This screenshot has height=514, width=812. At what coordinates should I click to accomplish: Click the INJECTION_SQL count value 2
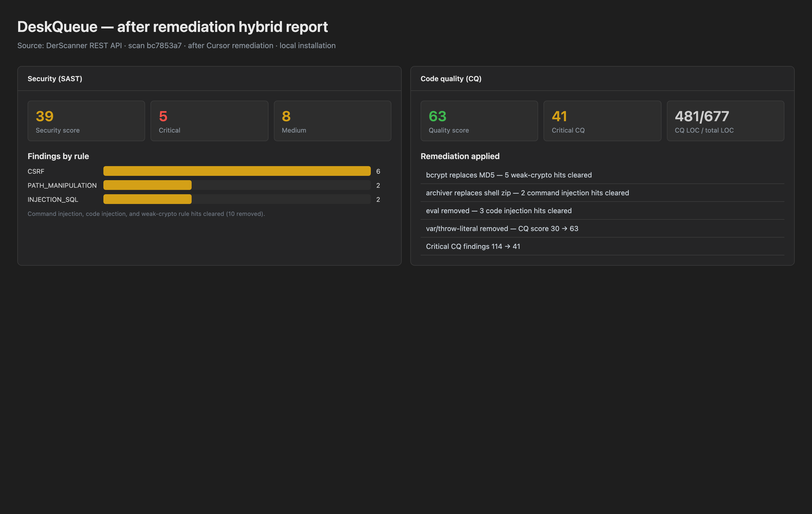[378, 200]
